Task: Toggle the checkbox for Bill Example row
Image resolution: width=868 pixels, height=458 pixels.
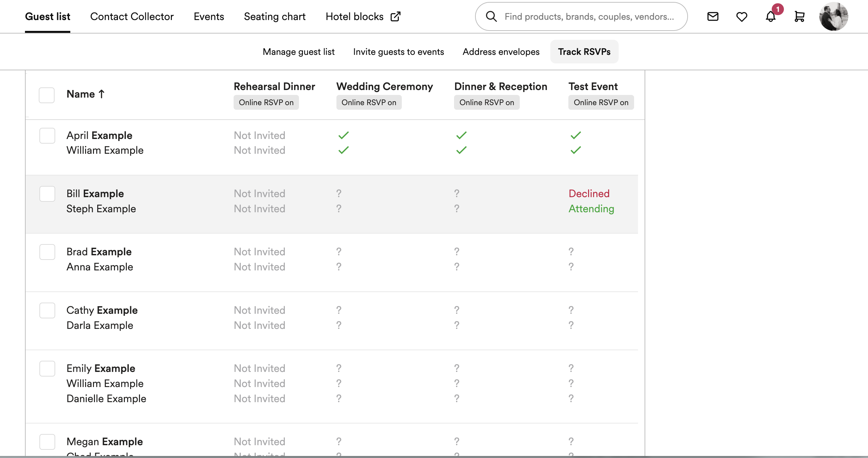Action: tap(47, 194)
